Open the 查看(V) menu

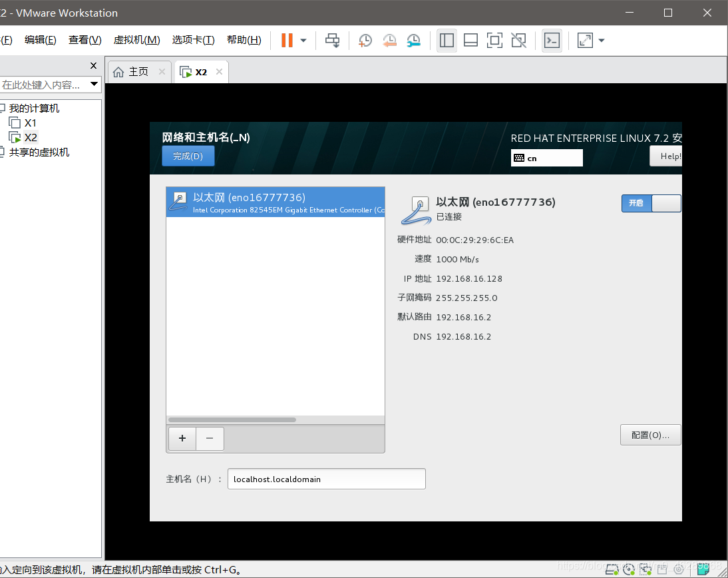point(85,40)
